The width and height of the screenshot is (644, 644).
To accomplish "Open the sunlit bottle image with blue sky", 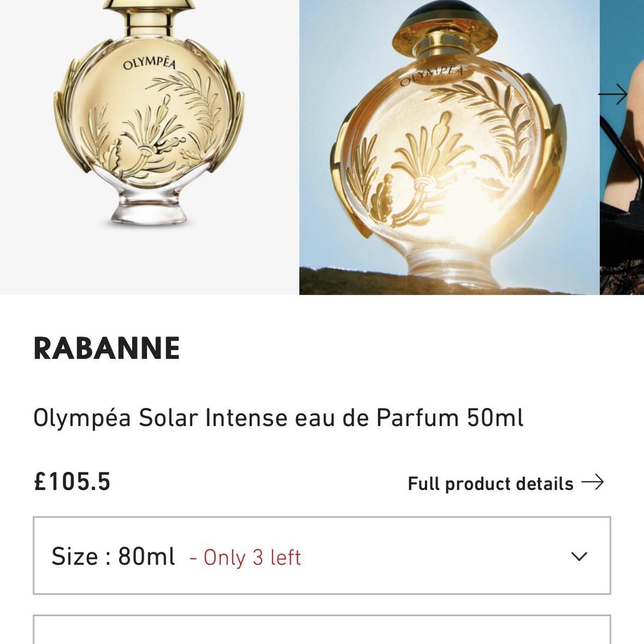I will click(449, 147).
